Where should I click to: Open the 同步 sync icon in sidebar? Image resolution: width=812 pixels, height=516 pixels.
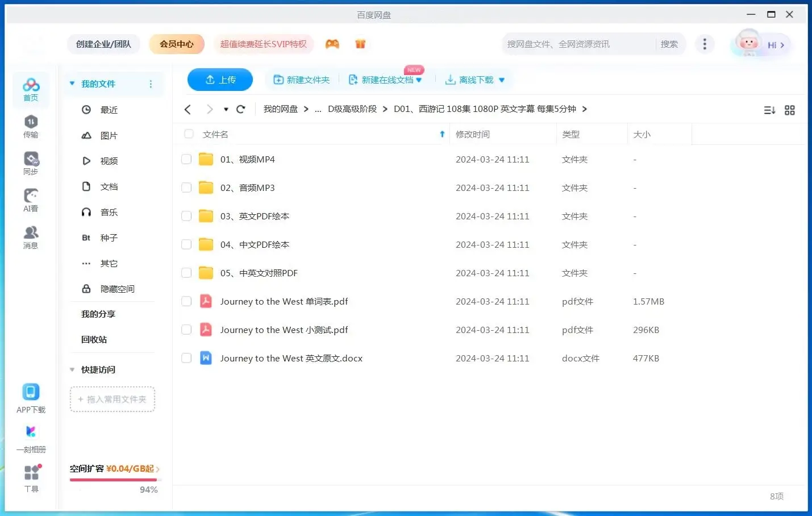(31, 163)
